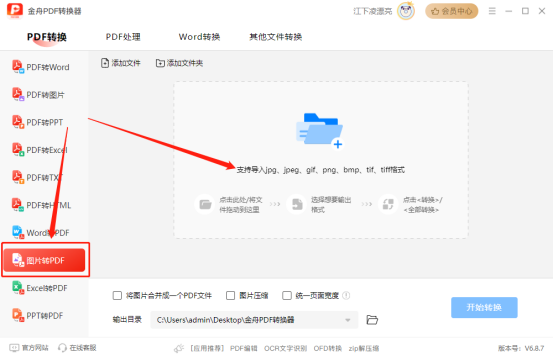Switch to the Word转换 tab
553x360 pixels.
coord(199,37)
